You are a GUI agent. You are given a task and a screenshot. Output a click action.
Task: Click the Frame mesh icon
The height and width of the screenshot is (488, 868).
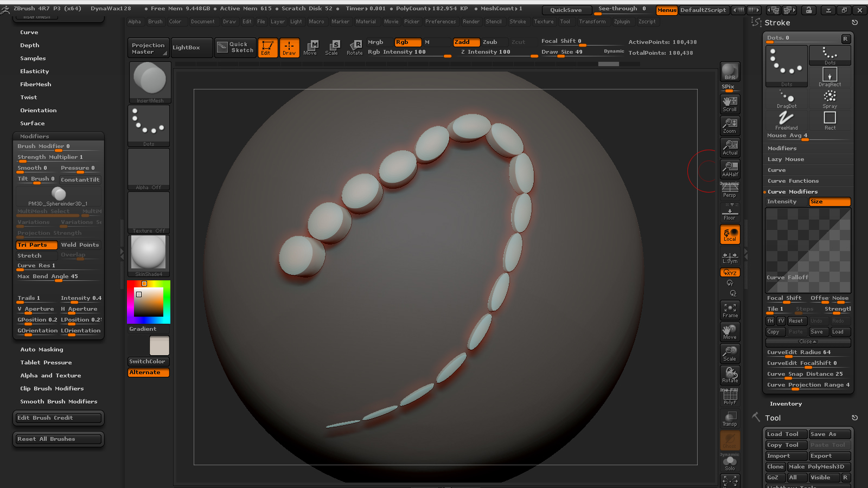tap(730, 310)
